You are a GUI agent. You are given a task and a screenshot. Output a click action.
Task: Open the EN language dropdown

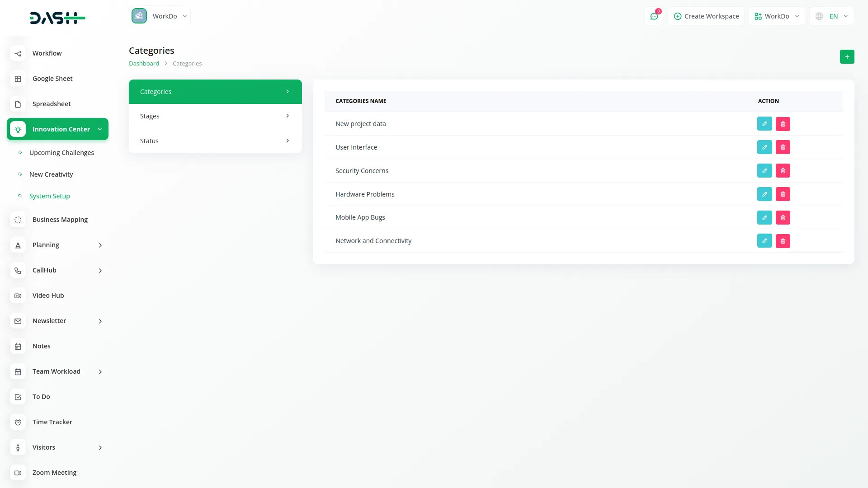coord(832,16)
